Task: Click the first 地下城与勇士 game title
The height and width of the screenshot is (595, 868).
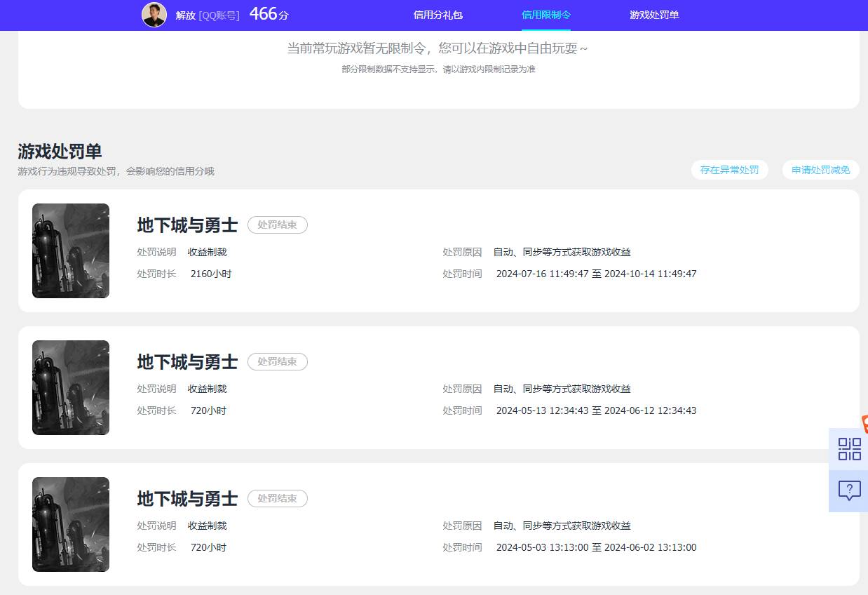Action: [187, 225]
